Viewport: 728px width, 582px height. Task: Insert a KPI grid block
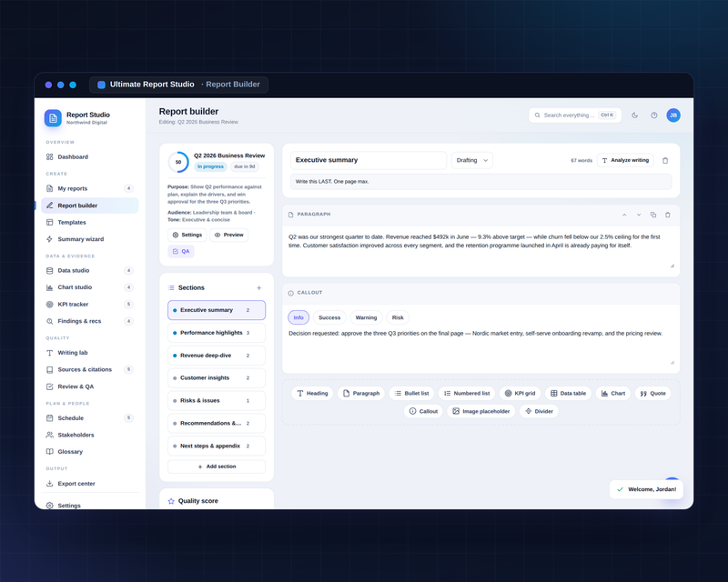pyautogui.click(x=520, y=393)
